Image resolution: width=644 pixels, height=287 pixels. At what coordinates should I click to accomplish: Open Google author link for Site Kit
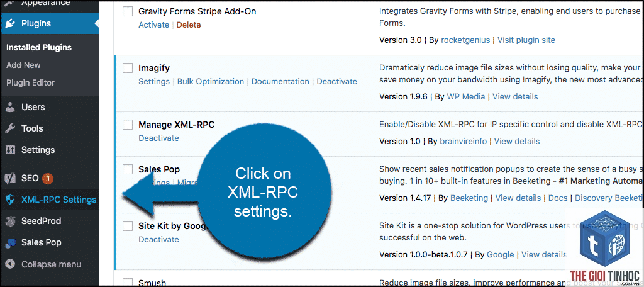coord(500,254)
